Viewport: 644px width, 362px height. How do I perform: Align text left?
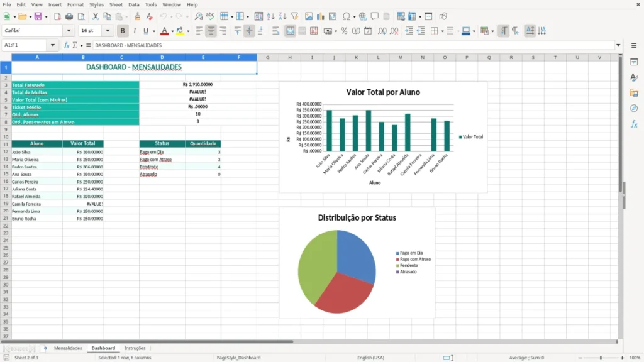point(199,31)
